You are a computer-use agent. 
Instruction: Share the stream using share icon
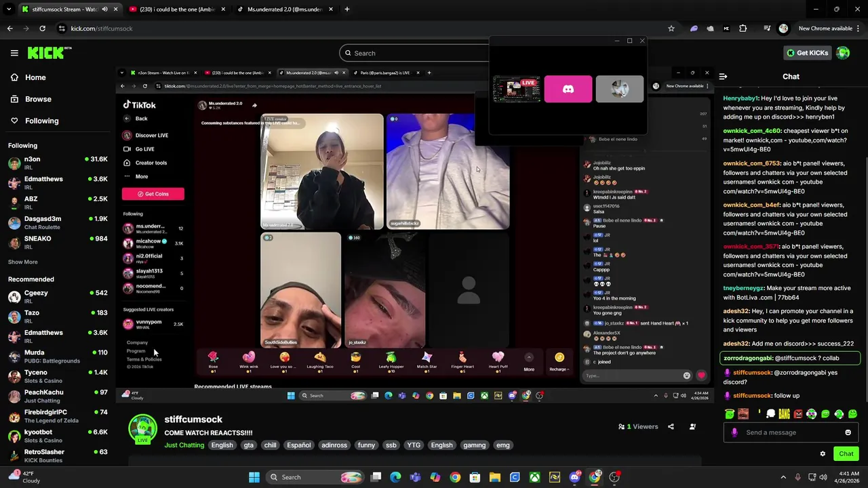671,427
